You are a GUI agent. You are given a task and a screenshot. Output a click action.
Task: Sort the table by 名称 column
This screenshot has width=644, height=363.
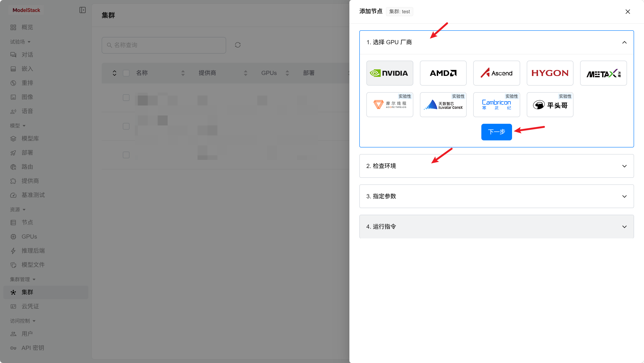click(183, 73)
